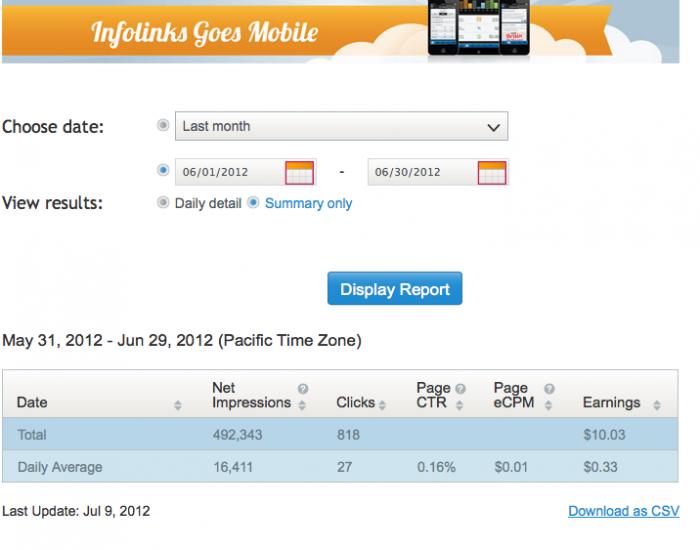Click the Last Update: Jul 9, 2012 text
The width and height of the screenshot is (700, 550).
[76, 511]
